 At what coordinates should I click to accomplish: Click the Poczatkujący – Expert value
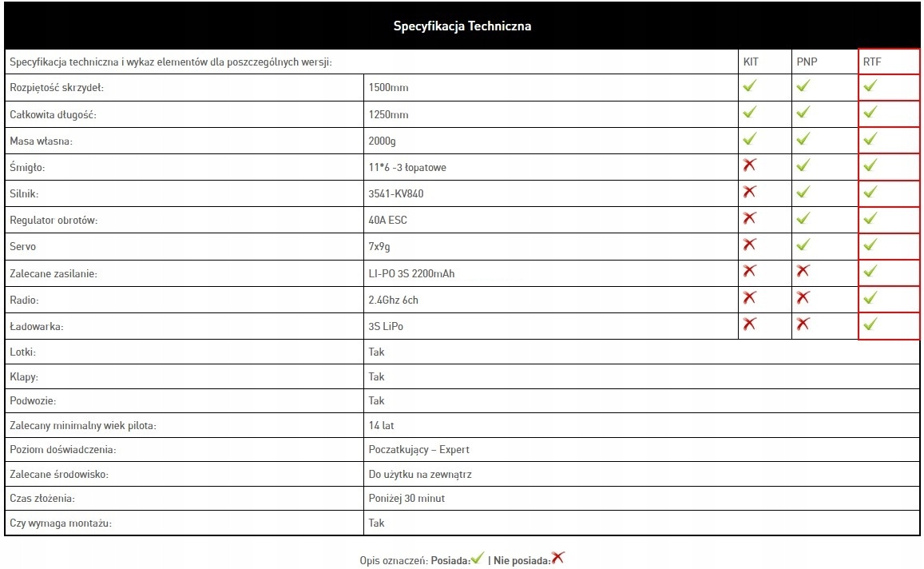[418, 449]
